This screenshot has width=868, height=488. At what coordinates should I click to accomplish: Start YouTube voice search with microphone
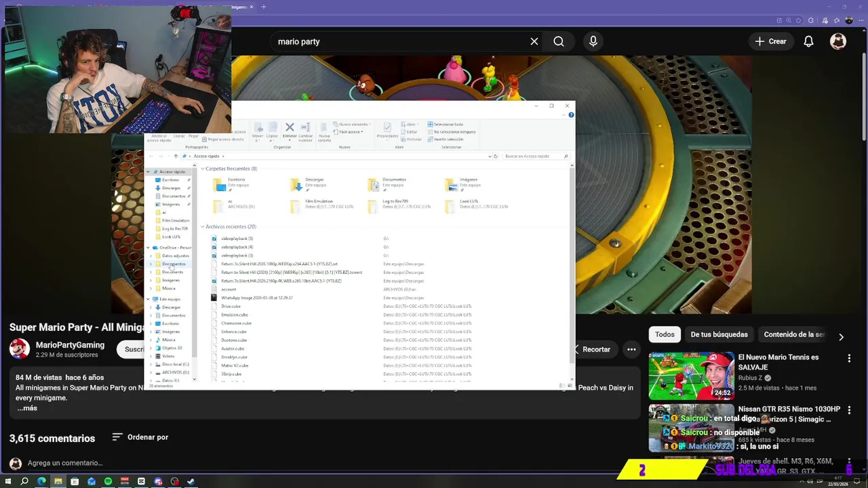(593, 41)
